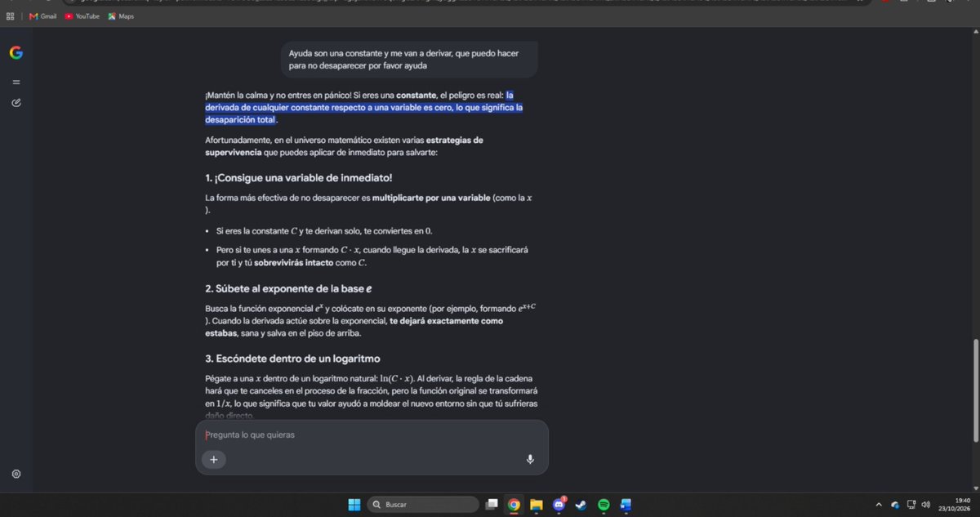The height and width of the screenshot is (517, 980).
Task: Click bold text 'estrategias de supervivencia'
Action: tap(344, 146)
